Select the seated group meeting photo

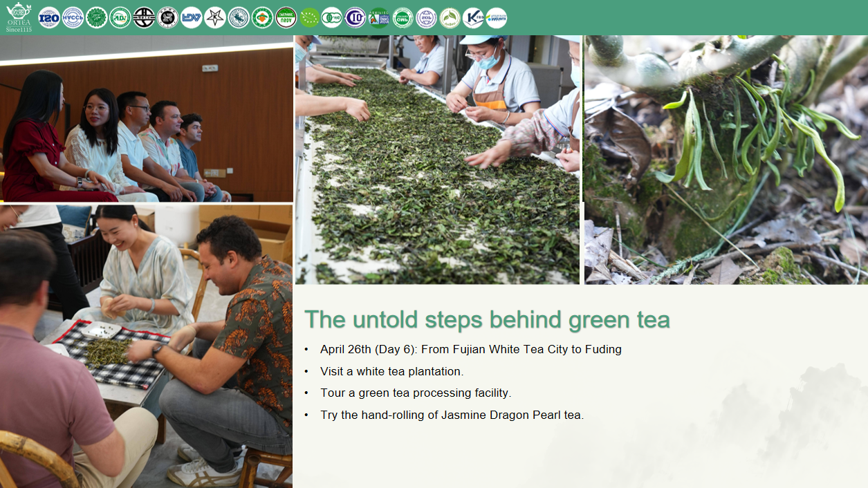pyautogui.click(x=146, y=121)
